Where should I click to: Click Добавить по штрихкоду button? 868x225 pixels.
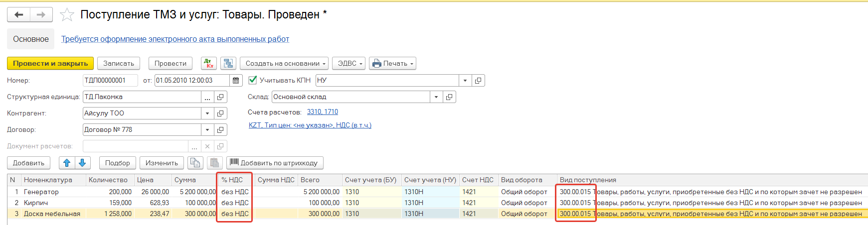pyautogui.click(x=275, y=163)
